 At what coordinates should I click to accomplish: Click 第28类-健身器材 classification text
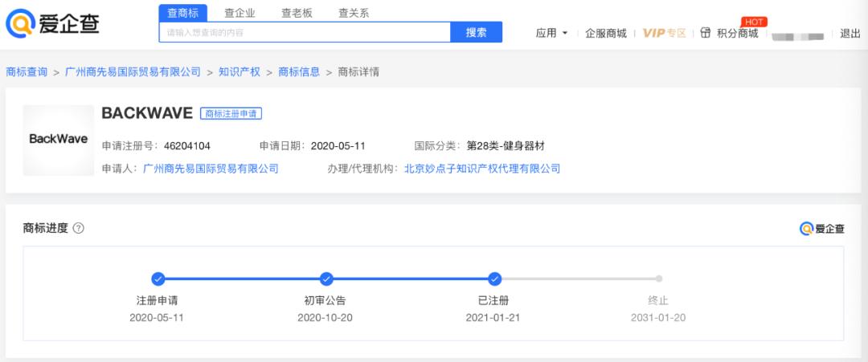tap(506, 146)
